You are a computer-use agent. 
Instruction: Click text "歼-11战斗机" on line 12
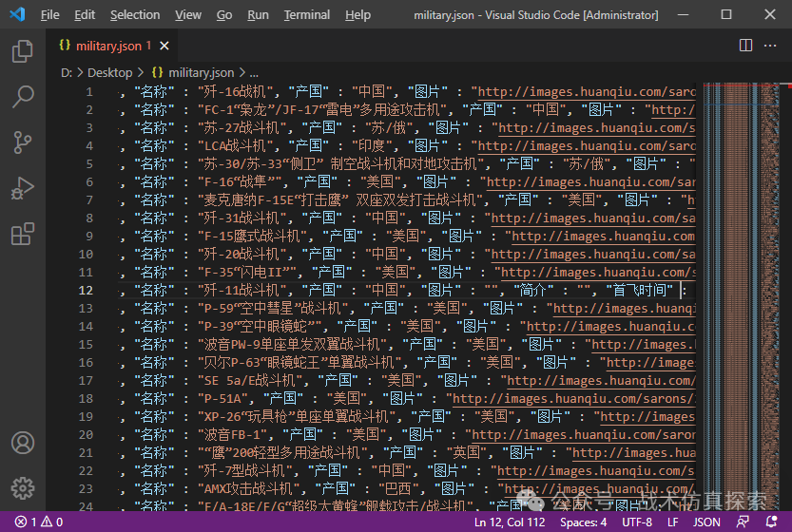241,291
